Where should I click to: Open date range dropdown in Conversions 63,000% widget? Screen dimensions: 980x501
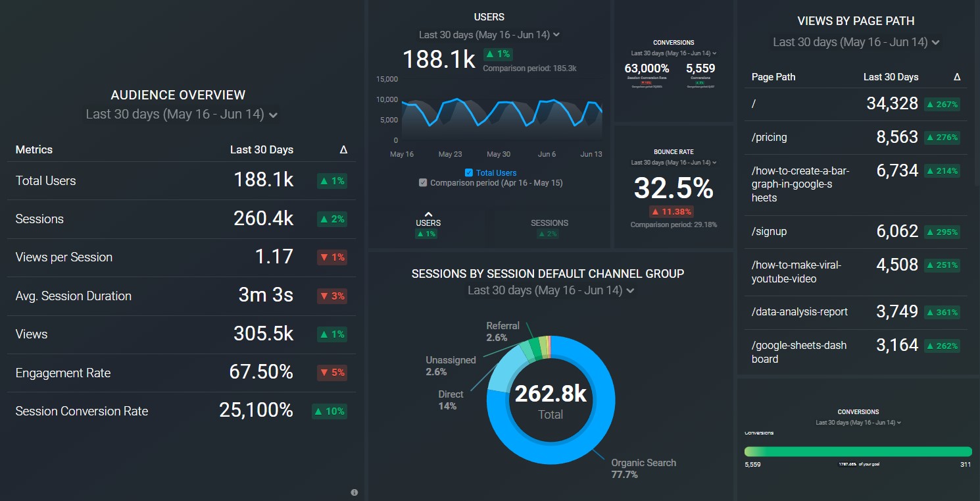coord(674,53)
